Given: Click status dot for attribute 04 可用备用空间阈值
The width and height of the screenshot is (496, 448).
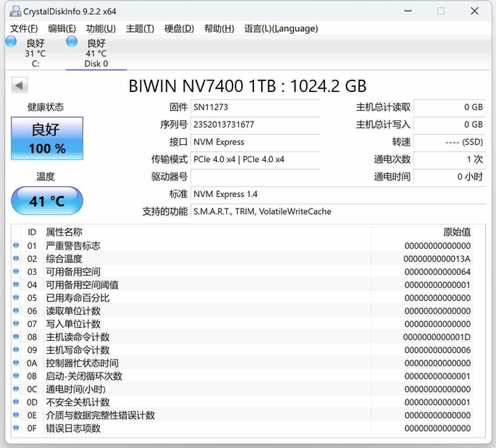Looking at the screenshot, I should coord(16,284).
